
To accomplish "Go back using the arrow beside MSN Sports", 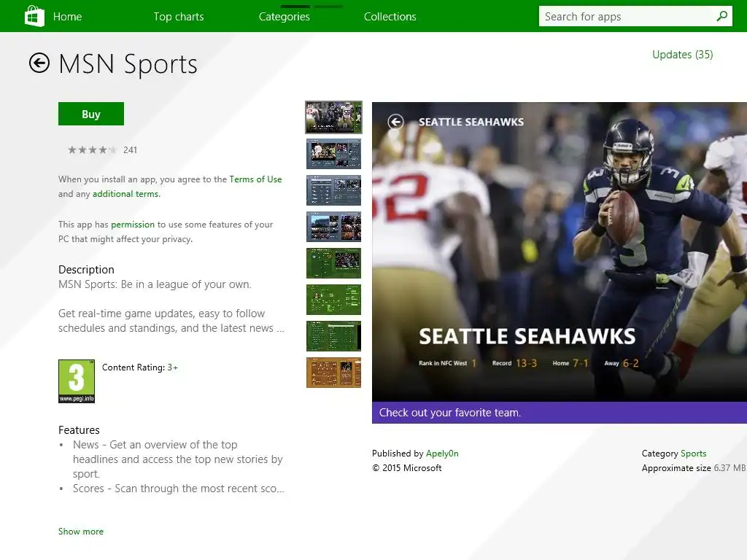I will coord(39,63).
